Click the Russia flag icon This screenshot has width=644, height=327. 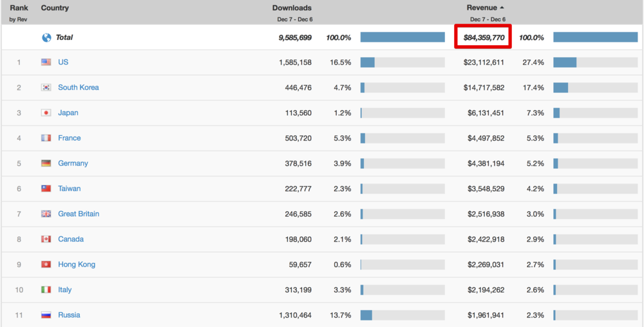coord(46,315)
